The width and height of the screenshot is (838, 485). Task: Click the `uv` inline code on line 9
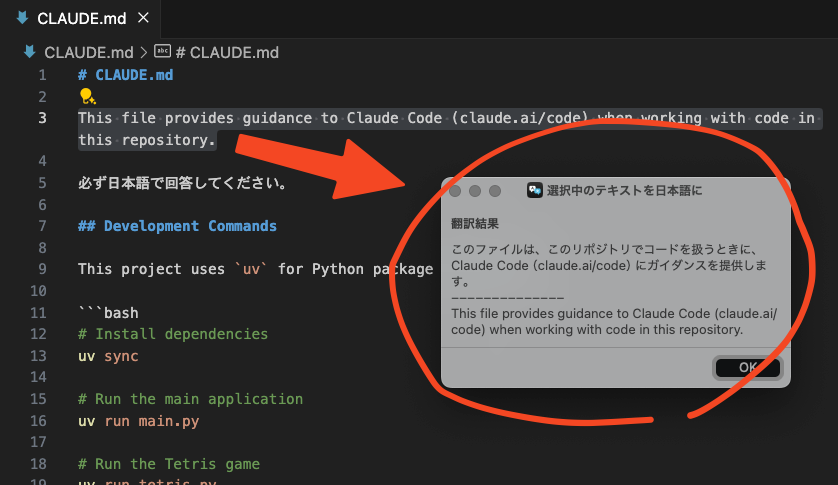pos(251,269)
